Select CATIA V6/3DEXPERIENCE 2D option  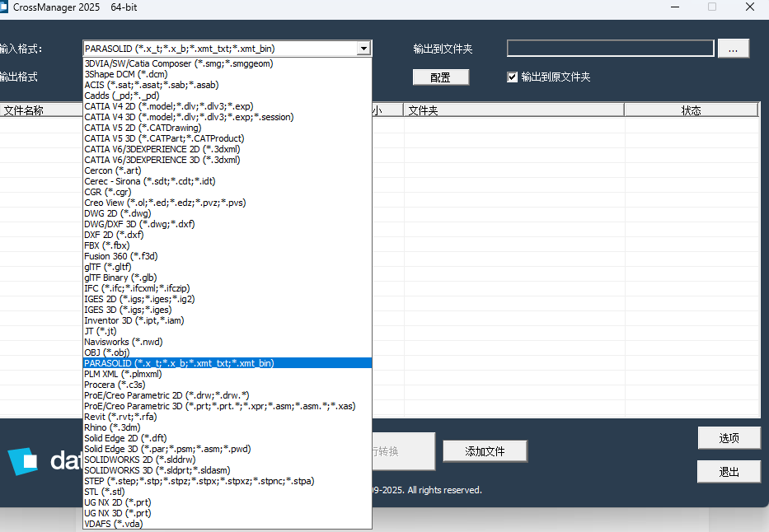(x=227, y=149)
